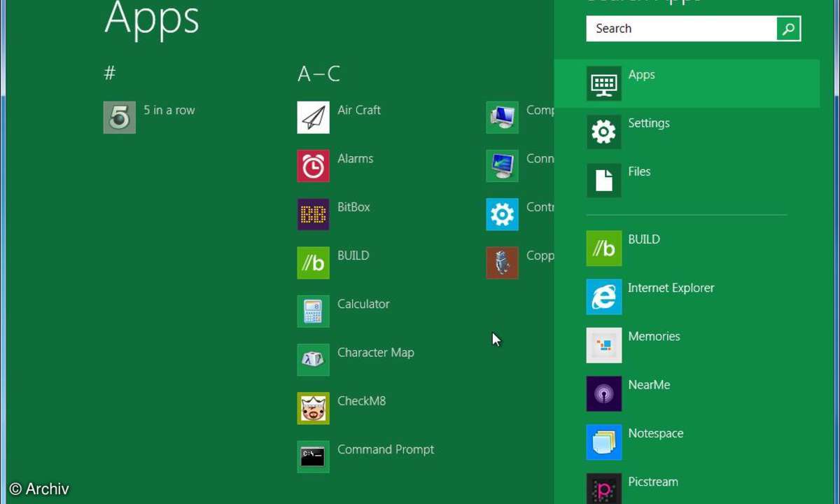This screenshot has height=504, width=840.
Task: Click the 'CheckM8' label
Action: 361,400
